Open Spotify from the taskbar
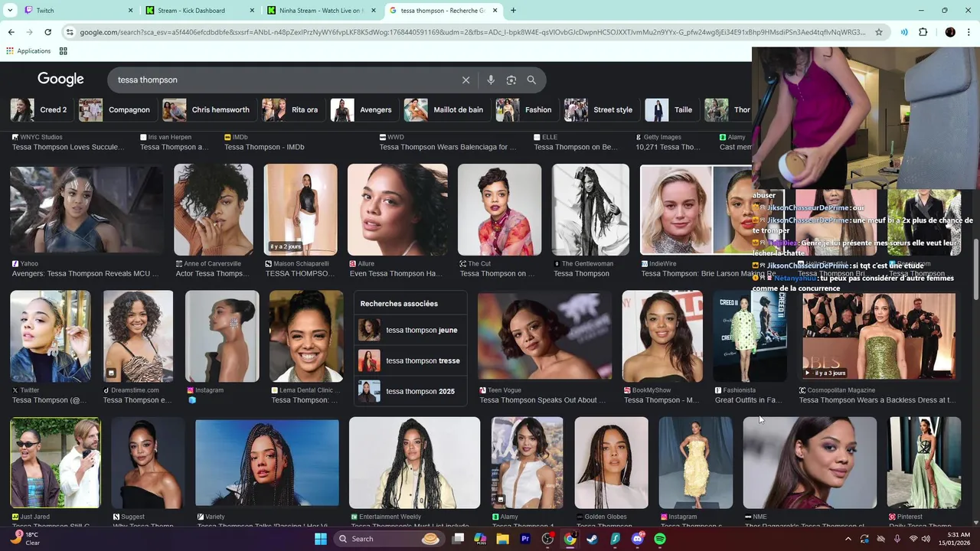Screen dimensions: 980x551 660,539
